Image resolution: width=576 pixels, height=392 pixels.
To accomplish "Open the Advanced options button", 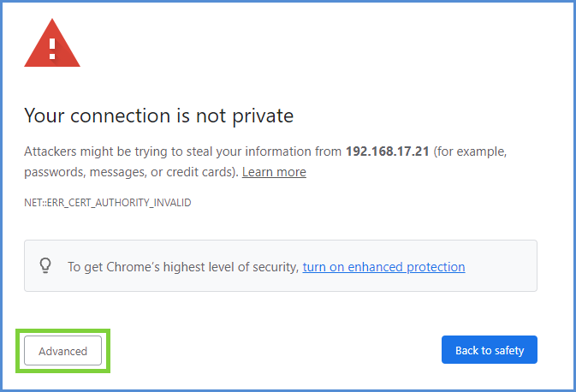I will coord(62,351).
